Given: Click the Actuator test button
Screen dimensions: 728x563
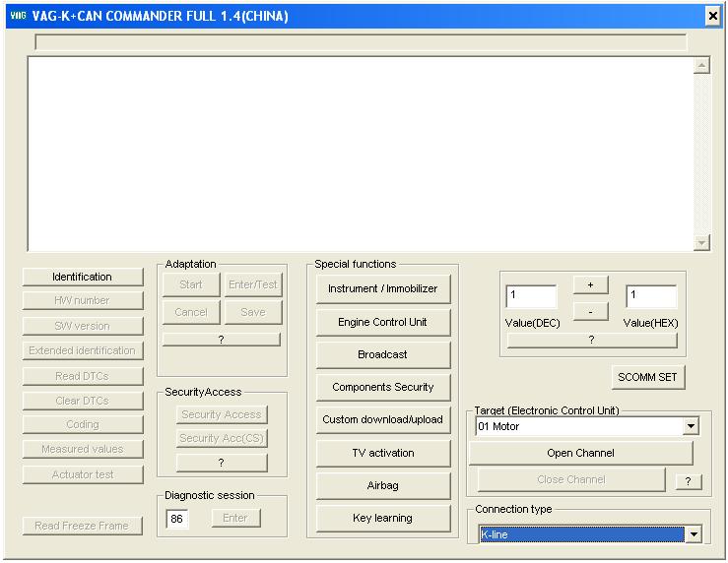Looking at the screenshot, I should click(x=83, y=474).
